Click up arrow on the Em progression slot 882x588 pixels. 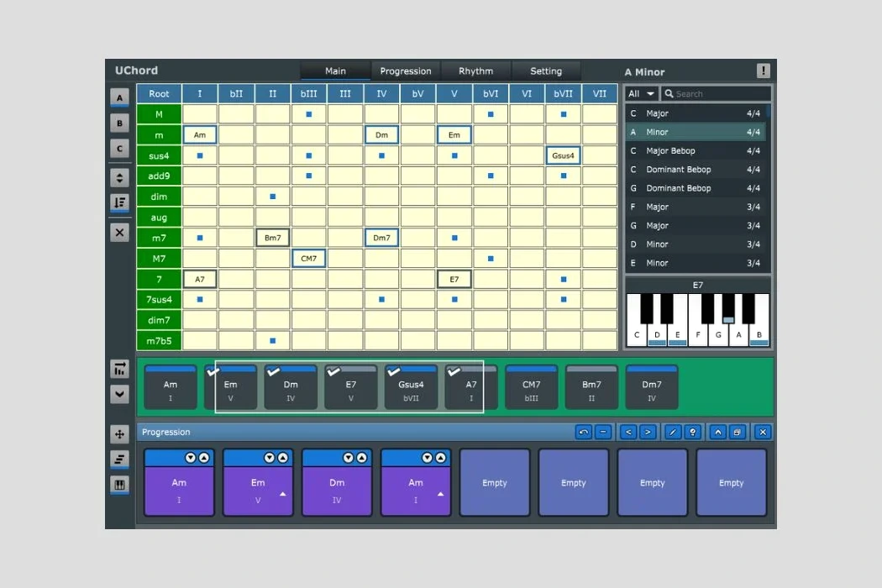click(283, 458)
